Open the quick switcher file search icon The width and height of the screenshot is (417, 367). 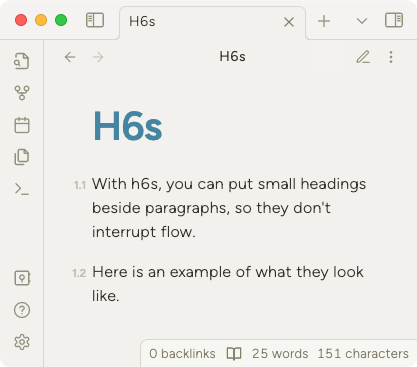22,61
